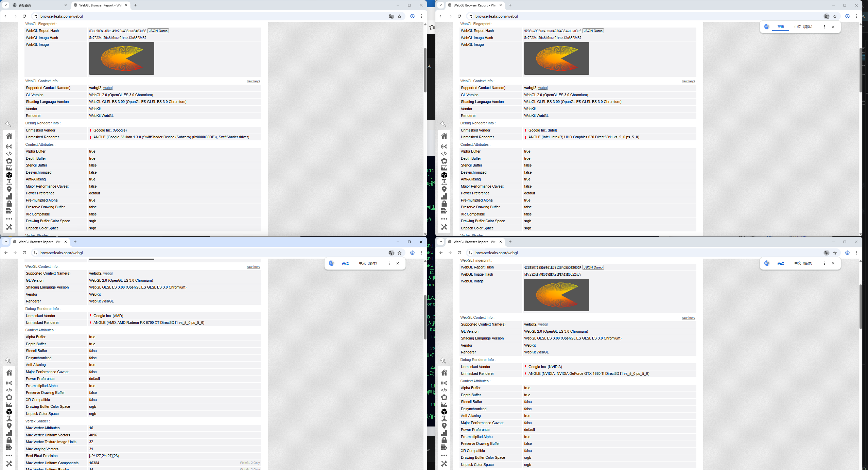Click the crossed tools icon in Intel UHD window
This screenshot has width=868, height=470.
pos(444,227)
